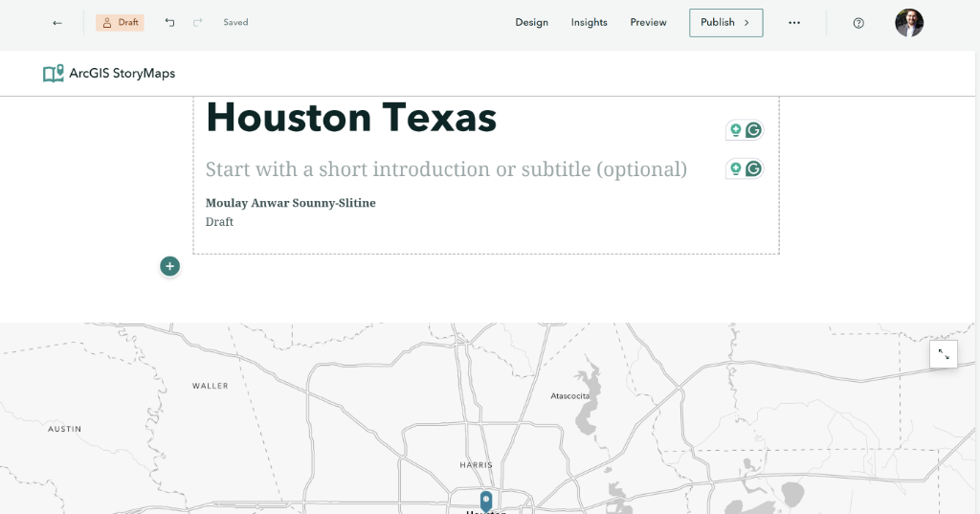Open the more options ellipsis menu
The image size is (980, 514).
793,23
